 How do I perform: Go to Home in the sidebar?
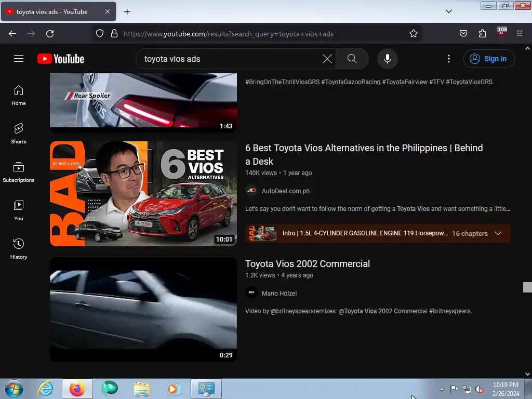(x=19, y=96)
